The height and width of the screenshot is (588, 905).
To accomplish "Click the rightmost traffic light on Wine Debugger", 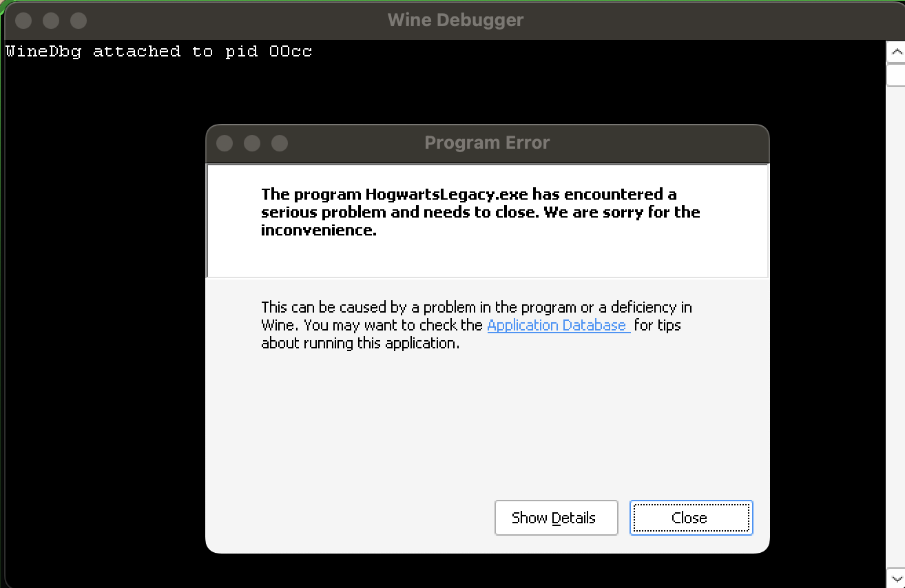I will (x=79, y=21).
